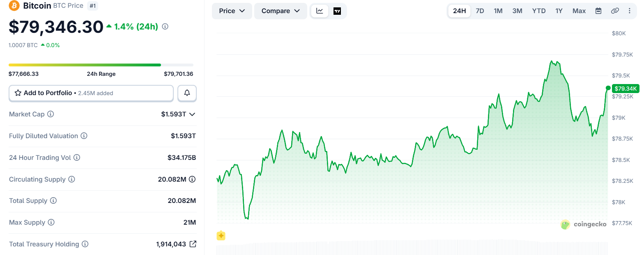Click the 24h Range progress bar
The image size is (644, 255).
(101, 65)
